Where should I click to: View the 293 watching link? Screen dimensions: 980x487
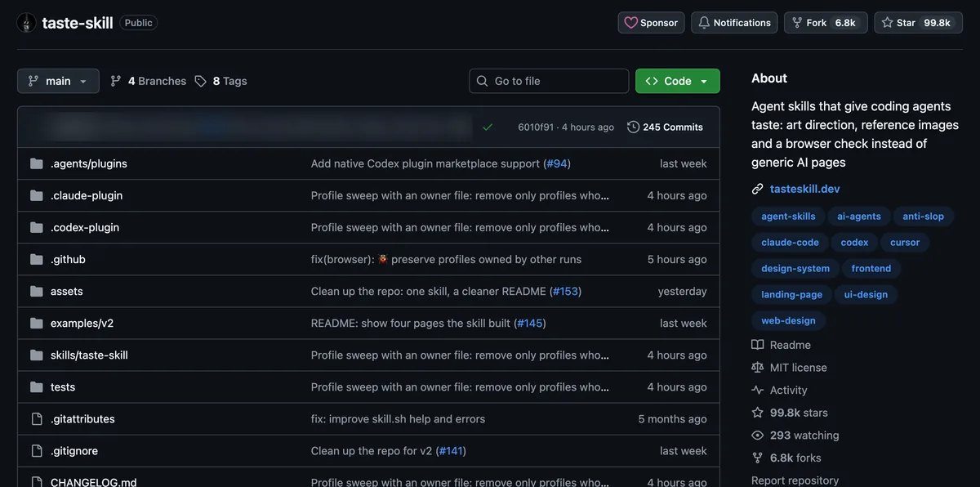795,436
